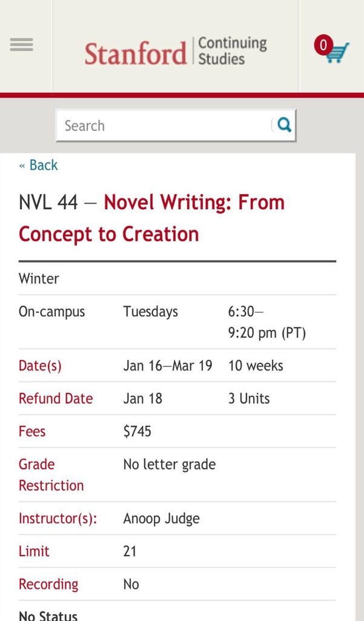Click the Continuing Studies header text
The height and width of the screenshot is (621, 364).
[x=232, y=51]
